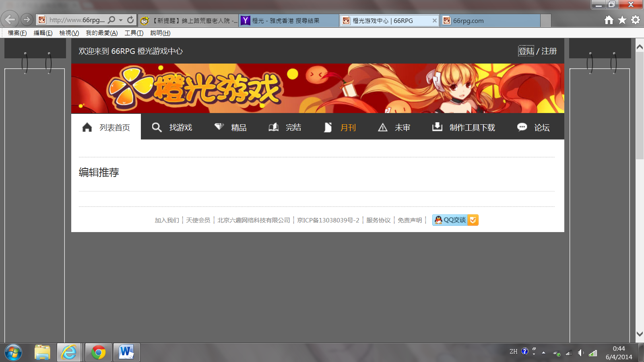This screenshot has height=362, width=644.
Task: Switch to the 【新提醒】錦上路荒廢老人院 tab
Action: [188, 21]
